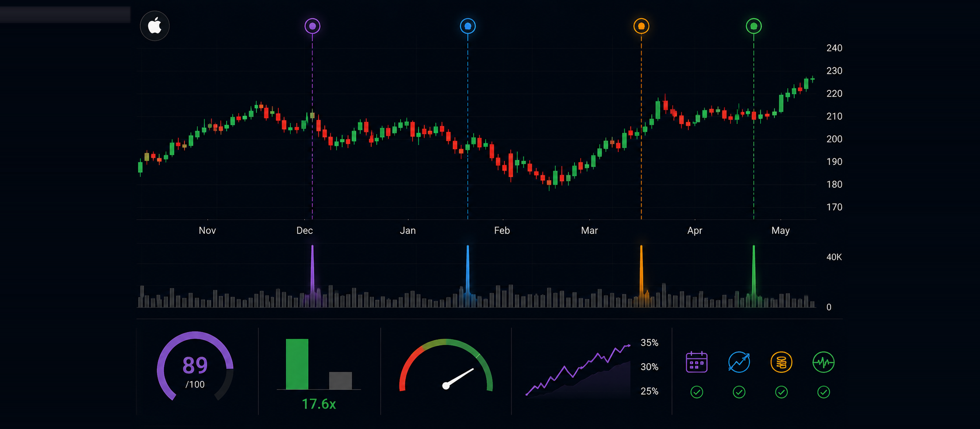
Task: Click the orange spike in the volume chart
Action: click(x=641, y=275)
